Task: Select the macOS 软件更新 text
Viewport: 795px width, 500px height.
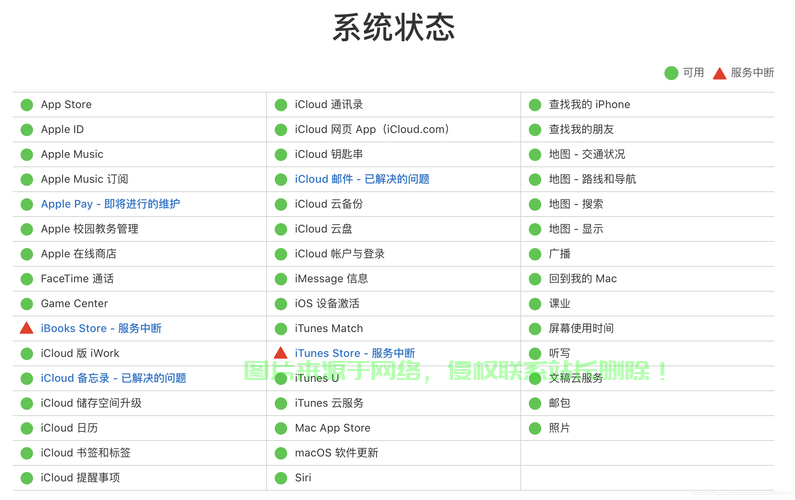Action: [x=336, y=452]
